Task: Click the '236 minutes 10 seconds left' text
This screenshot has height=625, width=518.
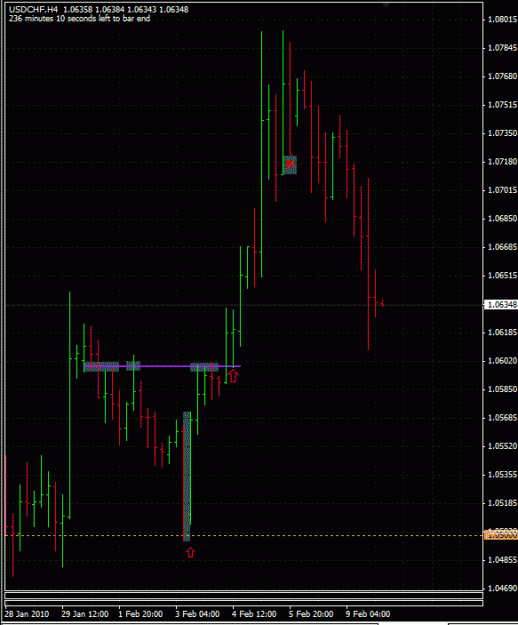Action: click(x=79, y=18)
